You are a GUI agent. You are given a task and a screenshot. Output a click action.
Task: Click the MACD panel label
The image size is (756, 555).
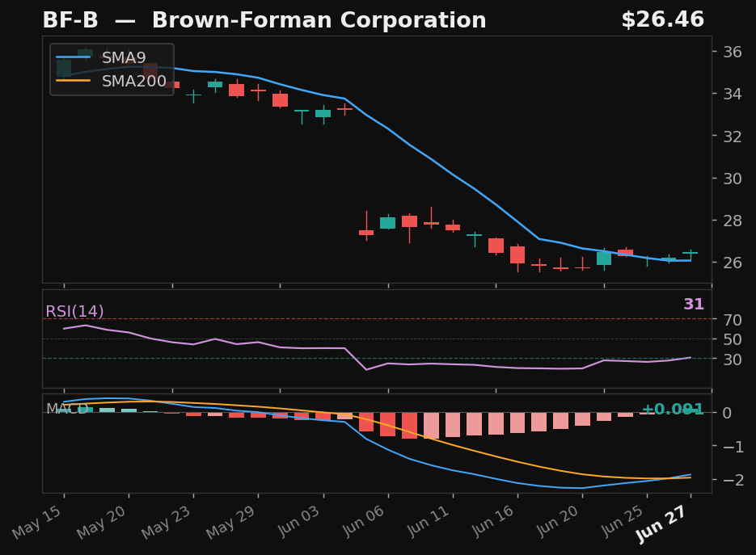(67, 409)
